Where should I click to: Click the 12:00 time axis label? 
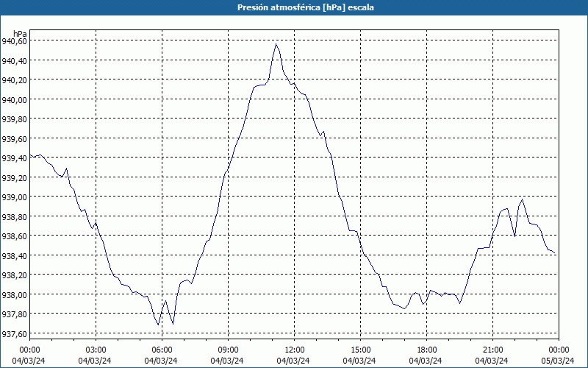(294, 350)
